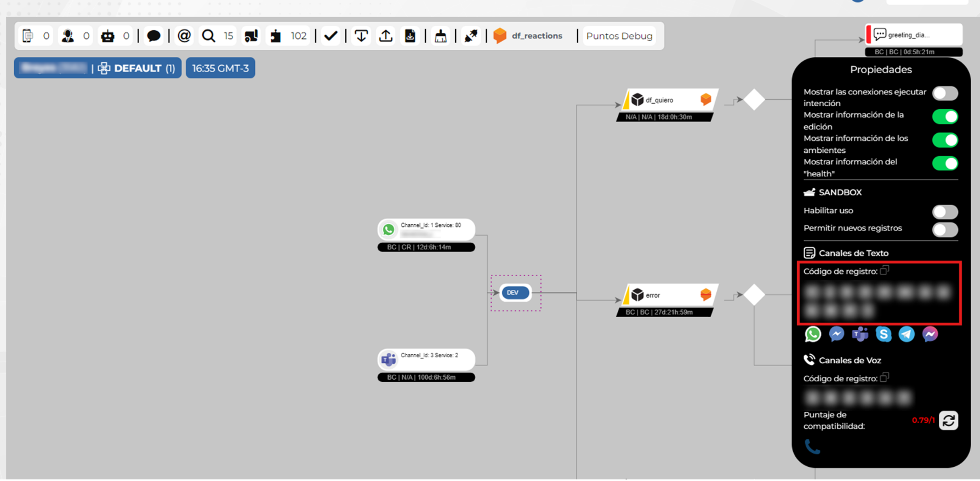Click the @ mentions icon
The width and height of the screenshot is (980, 481).
pyautogui.click(x=185, y=36)
